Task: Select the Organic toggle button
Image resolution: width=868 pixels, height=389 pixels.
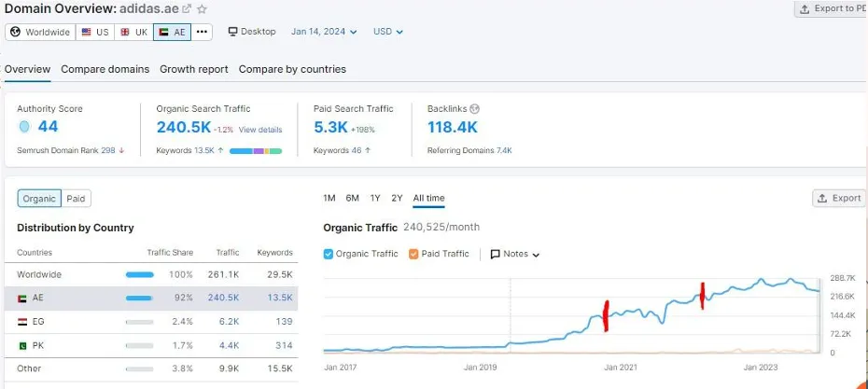Action: 39,199
